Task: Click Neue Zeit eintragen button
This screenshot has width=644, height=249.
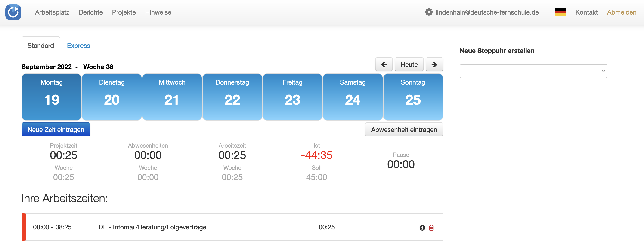Action: click(x=56, y=130)
